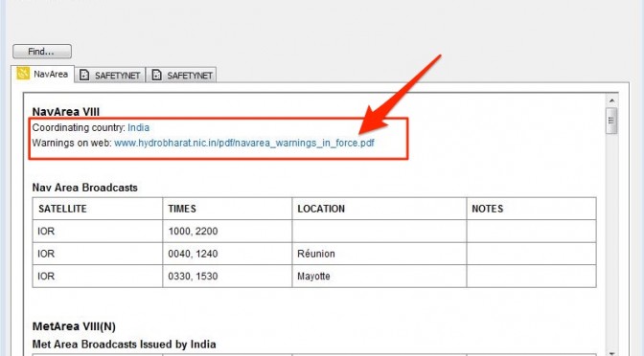
Task: Click the Find... button
Action: (x=42, y=52)
